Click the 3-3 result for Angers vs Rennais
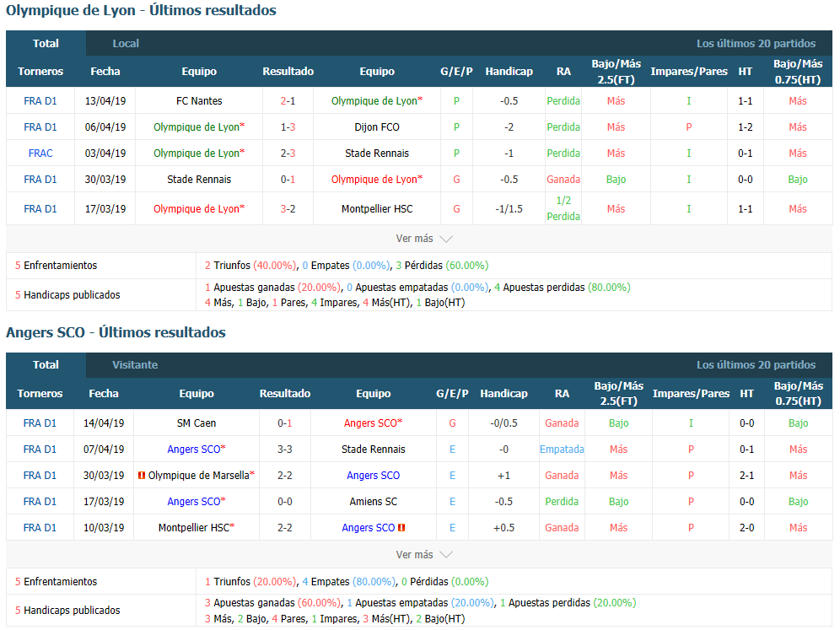 [x=284, y=450]
